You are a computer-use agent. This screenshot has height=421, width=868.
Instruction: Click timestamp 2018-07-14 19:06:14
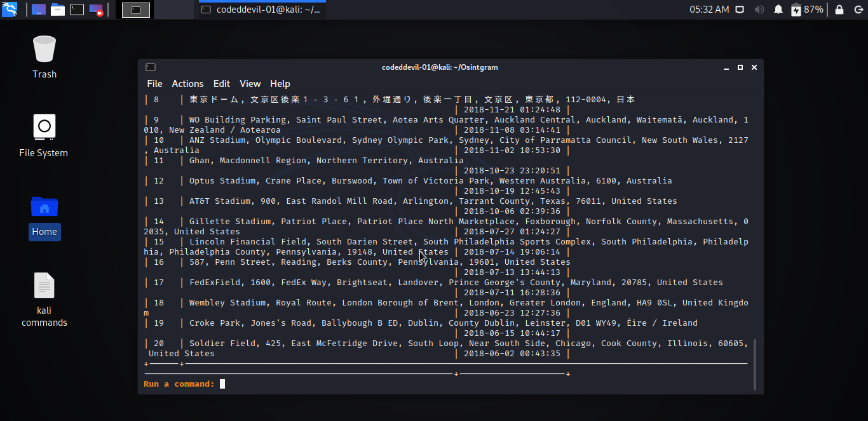512,251
